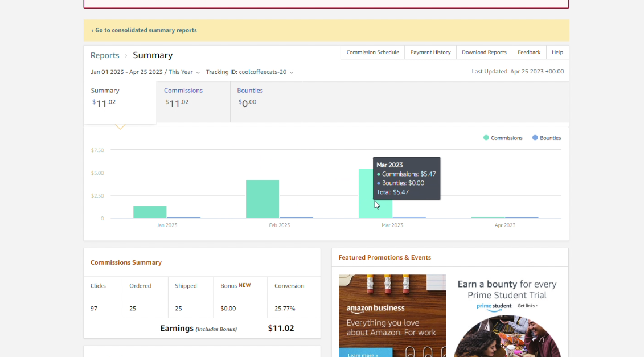Toggle the Commissions legend dot
Image resolution: width=644 pixels, height=357 pixels.
click(486, 138)
